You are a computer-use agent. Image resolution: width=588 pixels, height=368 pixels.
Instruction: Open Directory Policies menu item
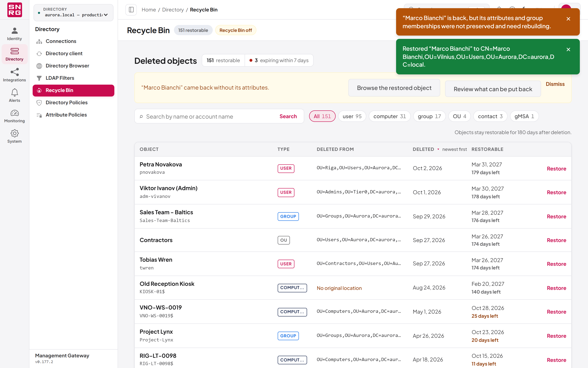click(x=73, y=102)
